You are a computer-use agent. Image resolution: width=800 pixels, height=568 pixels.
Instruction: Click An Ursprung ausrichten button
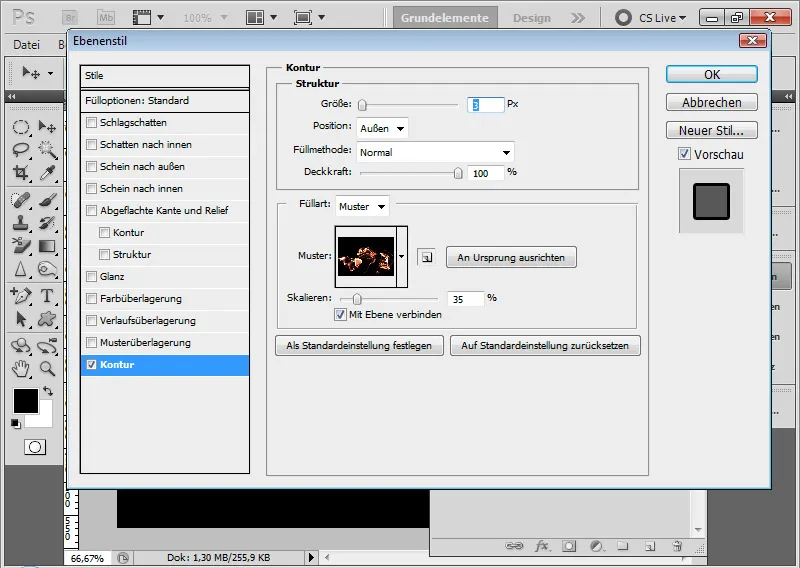coord(511,257)
